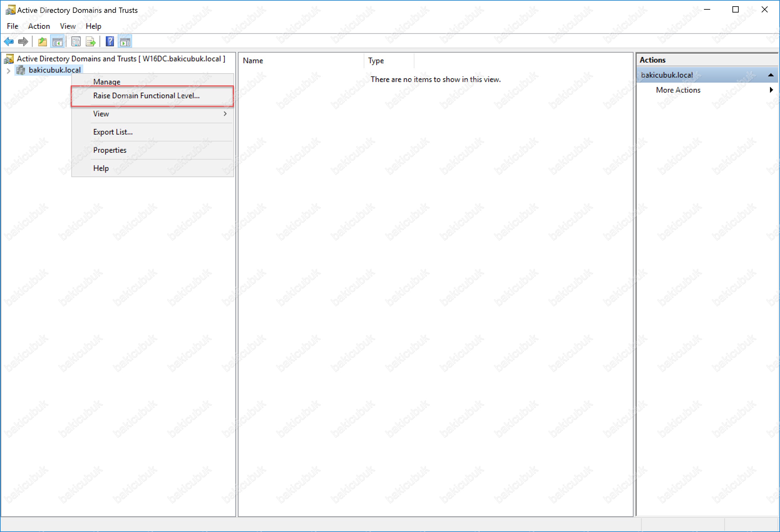The width and height of the screenshot is (780, 532).
Task: Select Properties in context menu
Action: pos(152,150)
